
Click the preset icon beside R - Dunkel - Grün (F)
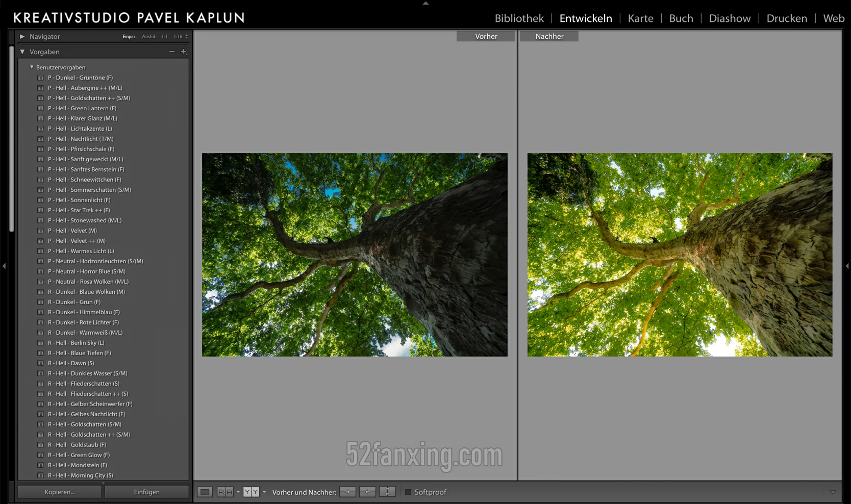pos(40,302)
